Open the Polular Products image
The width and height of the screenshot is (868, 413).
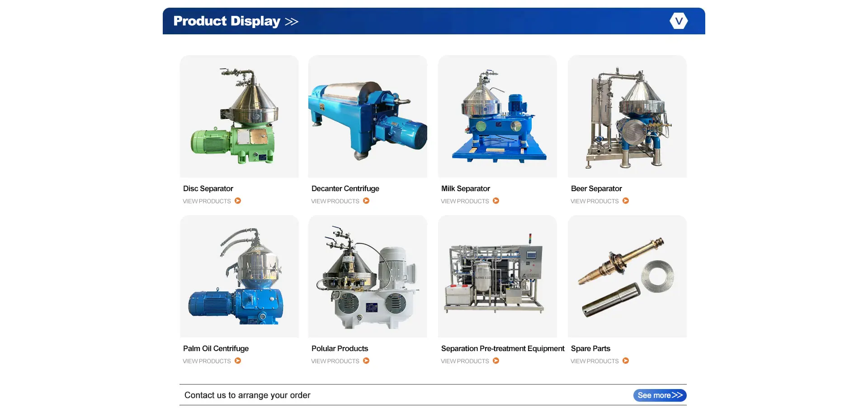368,277
